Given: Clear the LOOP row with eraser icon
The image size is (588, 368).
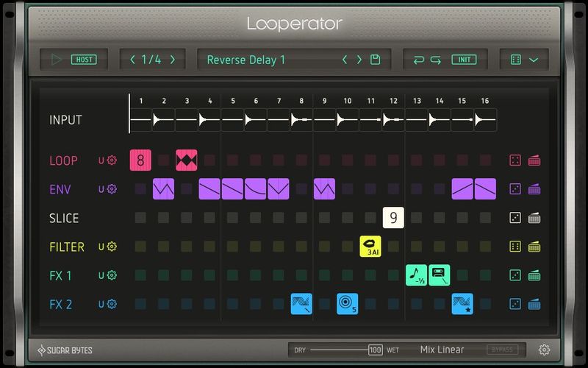Looking at the screenshot, I should tap(534, 160).
